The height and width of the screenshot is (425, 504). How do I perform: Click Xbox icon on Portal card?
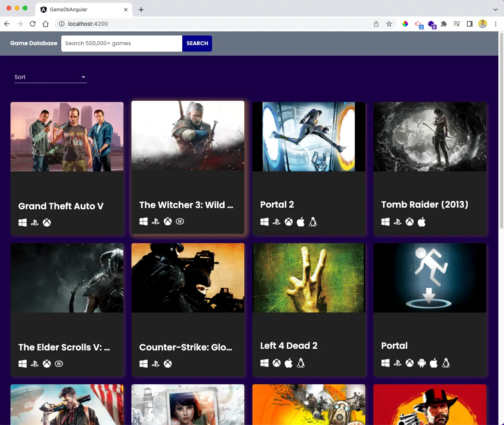click(410, 363)
